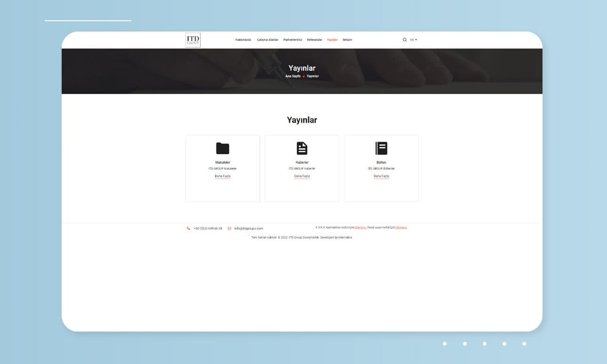Click the Haberler document icon
The height and width of the screenshot is (364, 607).
pos(302,148)
